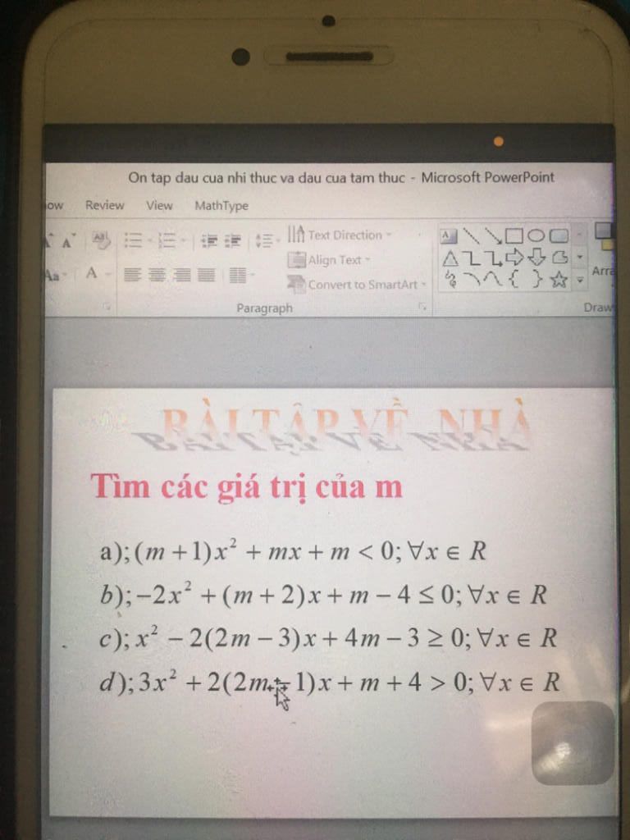Center the text in Paragraph group
The height and width of the screenshot is (840, 630).
(x=157, y=275)
